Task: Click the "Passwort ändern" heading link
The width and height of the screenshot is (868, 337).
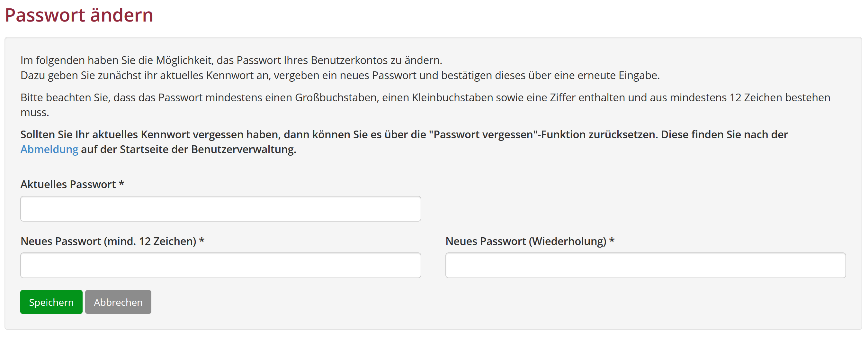Action: point(79,15)
